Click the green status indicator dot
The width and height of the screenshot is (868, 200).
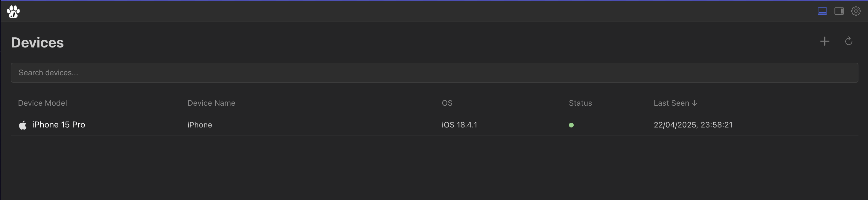[x=571, y=125]
